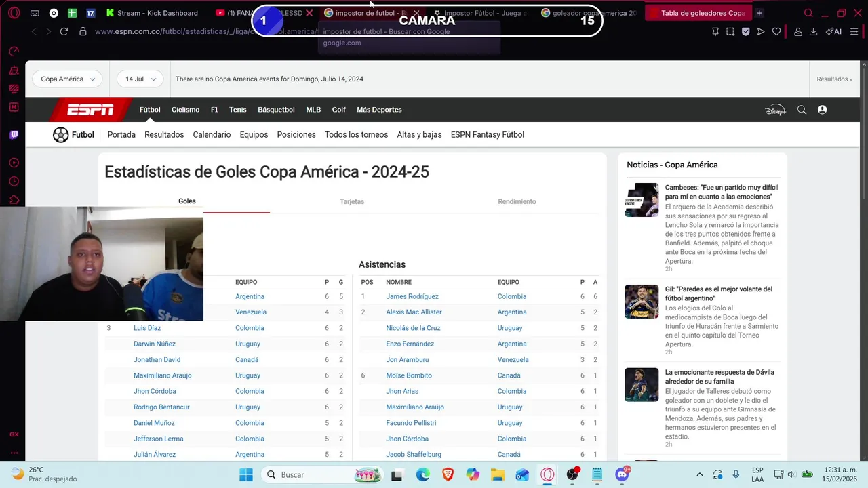Screen dimensions: 868x488
Task: Click the Resultados » link
Action: point(835,79)
